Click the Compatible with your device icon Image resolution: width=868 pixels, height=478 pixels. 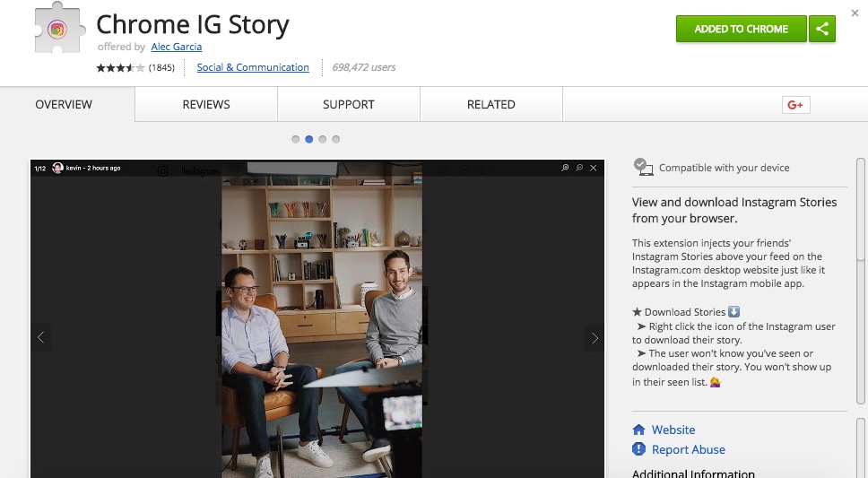tap(643, 167)
